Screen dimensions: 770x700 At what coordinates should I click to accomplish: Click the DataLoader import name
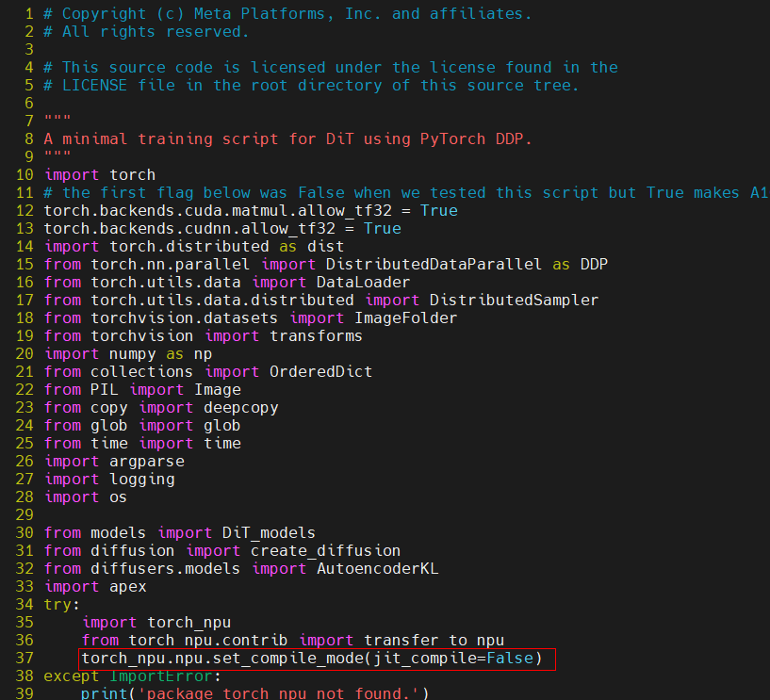(363, 283)
